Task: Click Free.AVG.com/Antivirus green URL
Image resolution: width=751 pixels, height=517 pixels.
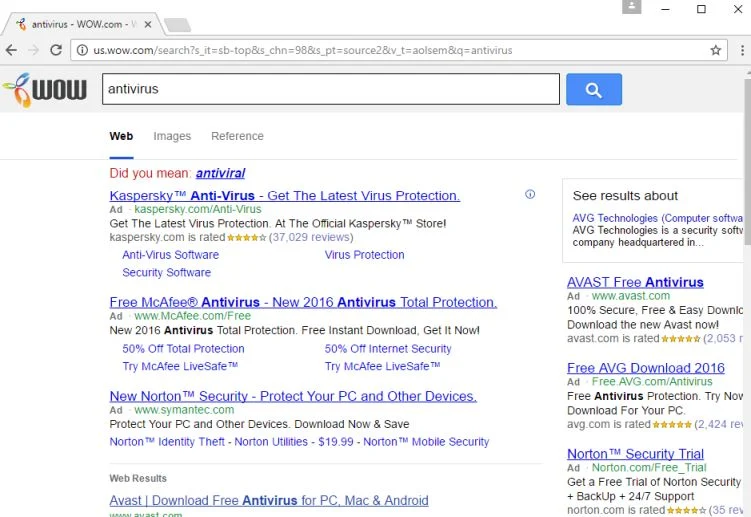Action: tap(652, 382)
